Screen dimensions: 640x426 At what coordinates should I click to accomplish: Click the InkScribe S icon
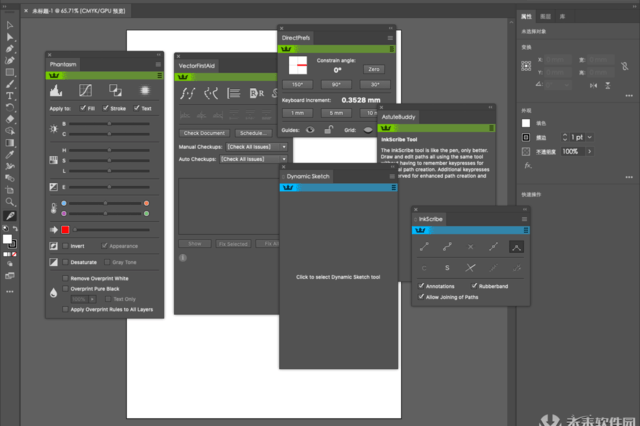[x=447, y=268]
